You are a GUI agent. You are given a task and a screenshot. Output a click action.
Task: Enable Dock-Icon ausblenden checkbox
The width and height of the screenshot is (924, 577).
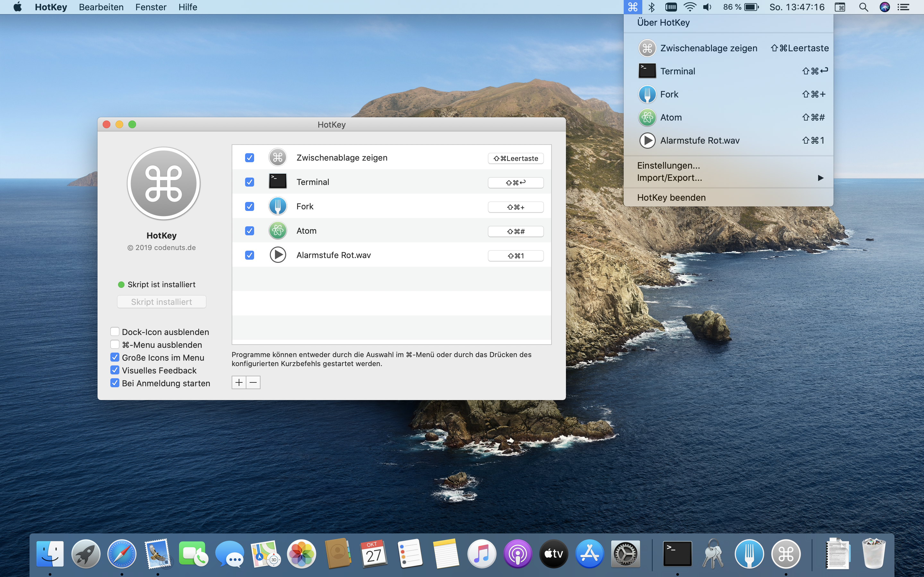tap(115, 332)
